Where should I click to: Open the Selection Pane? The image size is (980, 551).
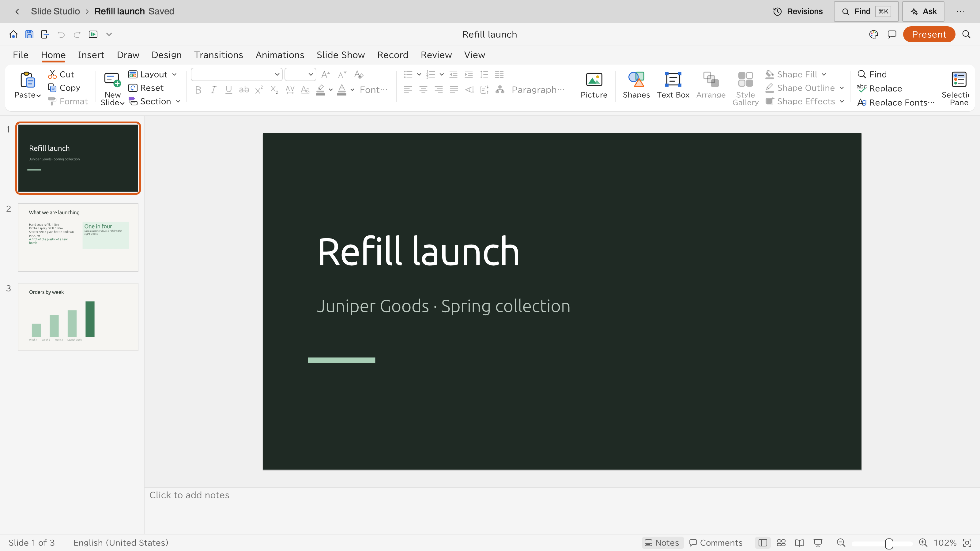[x=959, y=88]
